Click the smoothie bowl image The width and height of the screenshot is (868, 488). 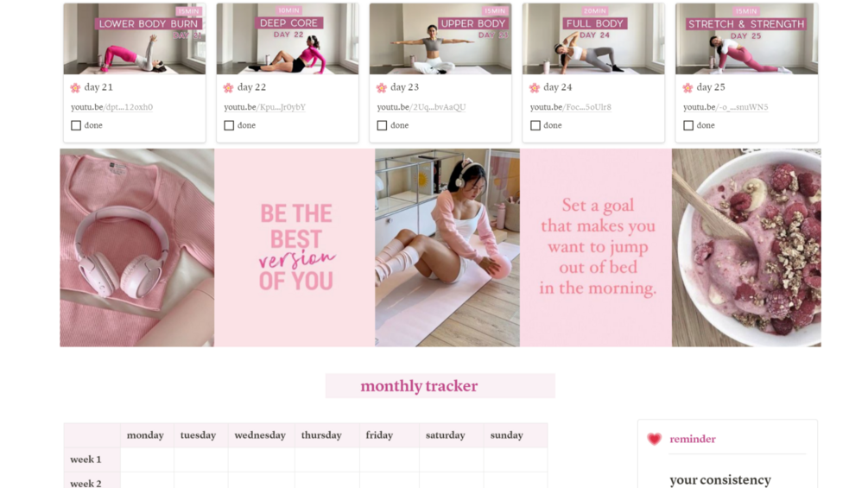tap(746, 247)
